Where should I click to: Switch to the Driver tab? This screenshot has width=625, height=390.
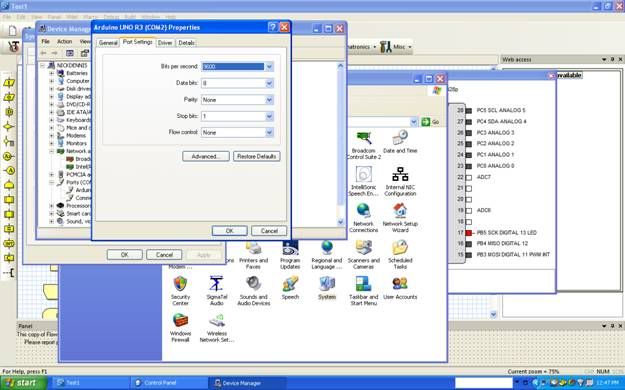[x=165, y=43]
